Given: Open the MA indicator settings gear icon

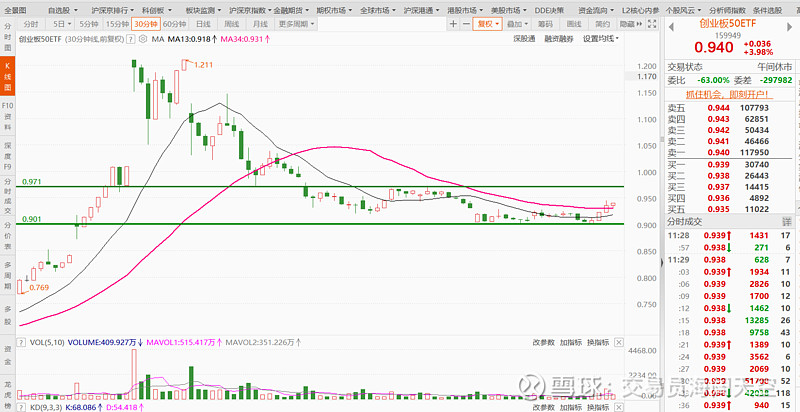Looking at the screenshot, I should pyautogui.click(x=143, y=38).
